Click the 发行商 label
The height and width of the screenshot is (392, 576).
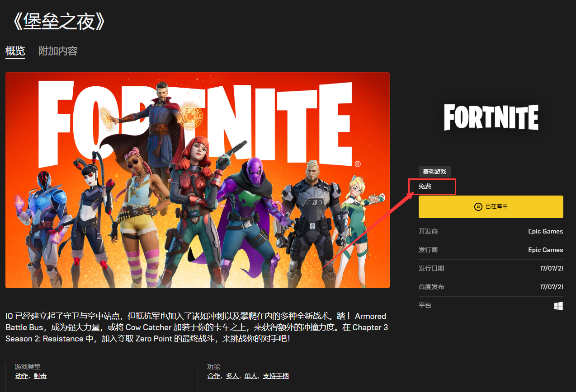(428, 250)
